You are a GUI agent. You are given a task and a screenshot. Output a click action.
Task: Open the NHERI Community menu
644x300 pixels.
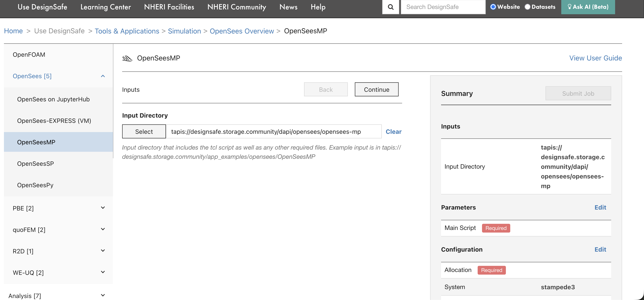coord(237,7)
